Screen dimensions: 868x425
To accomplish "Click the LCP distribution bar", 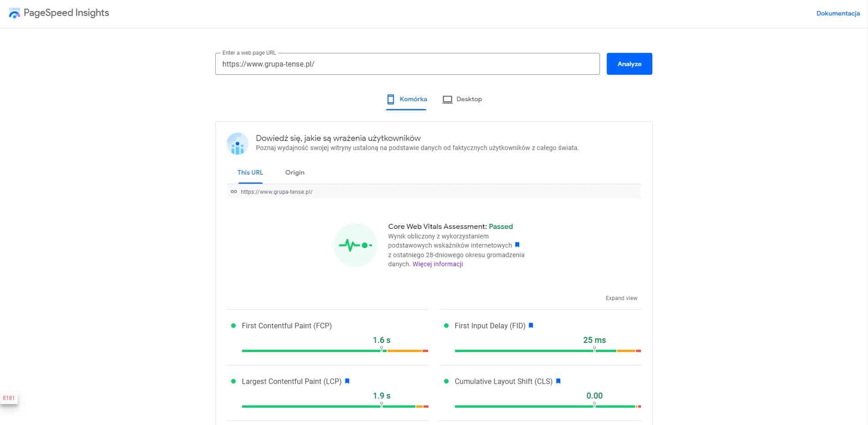I will pos(335,406).
